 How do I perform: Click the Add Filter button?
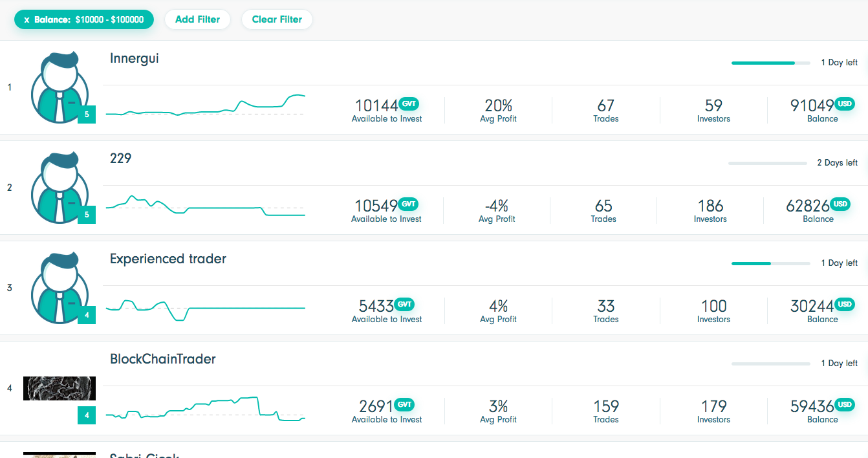coord(197,19)
